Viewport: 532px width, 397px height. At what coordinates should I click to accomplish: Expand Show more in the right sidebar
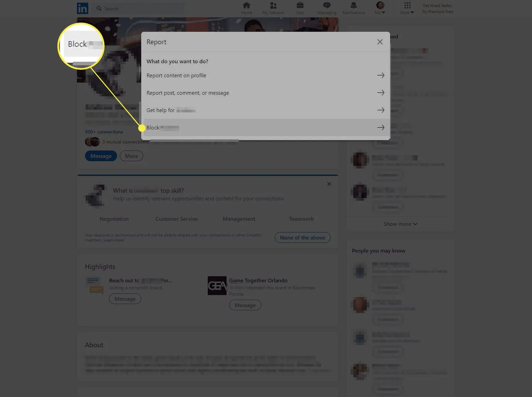pos(400,224)
